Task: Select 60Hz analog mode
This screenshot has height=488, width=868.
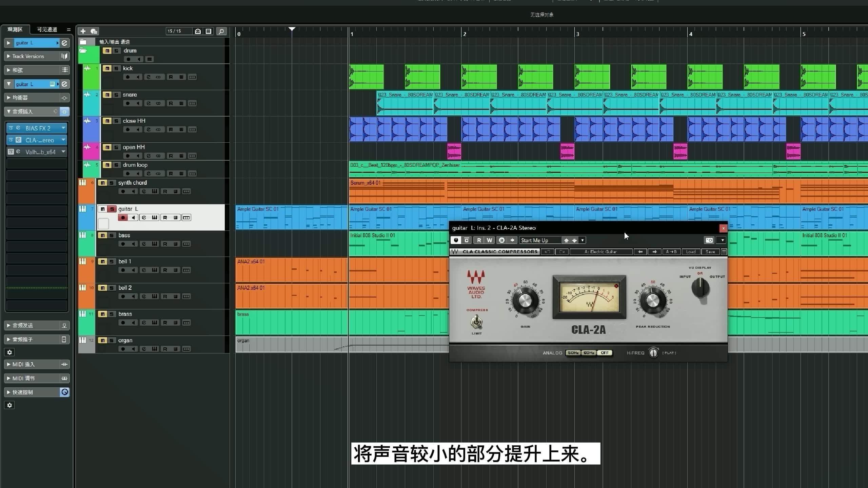Action: 589,353
